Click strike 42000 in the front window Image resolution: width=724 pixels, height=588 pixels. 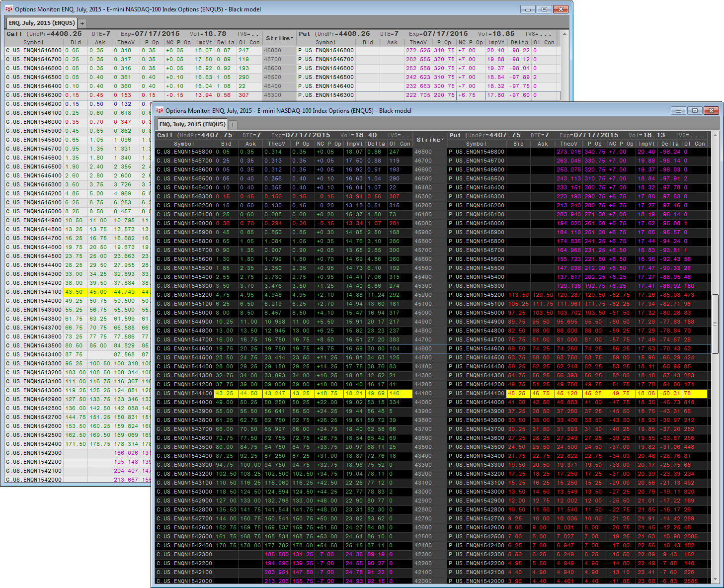click(423, 581)
